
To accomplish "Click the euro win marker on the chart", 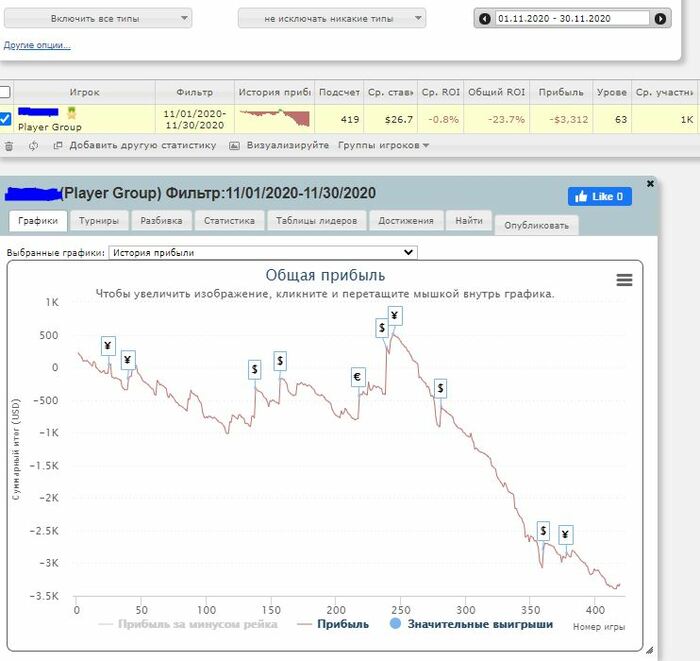I will [x=358, y=377].
